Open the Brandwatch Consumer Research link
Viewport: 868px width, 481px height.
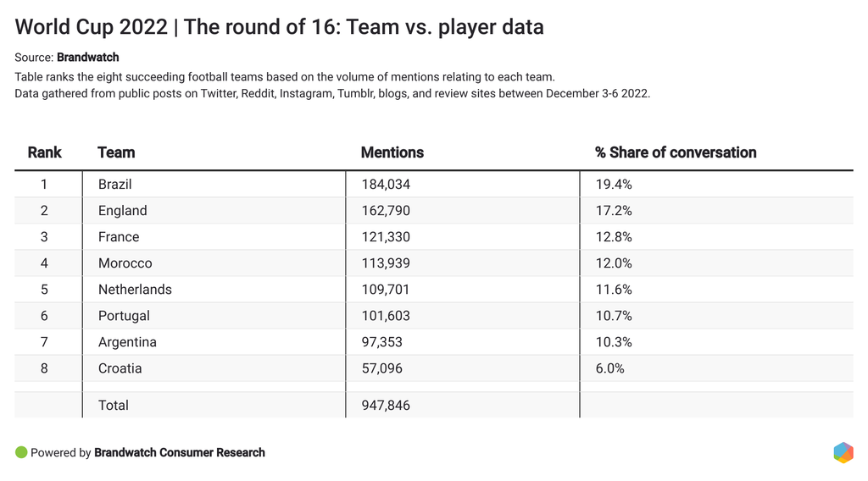pos(179,453)
